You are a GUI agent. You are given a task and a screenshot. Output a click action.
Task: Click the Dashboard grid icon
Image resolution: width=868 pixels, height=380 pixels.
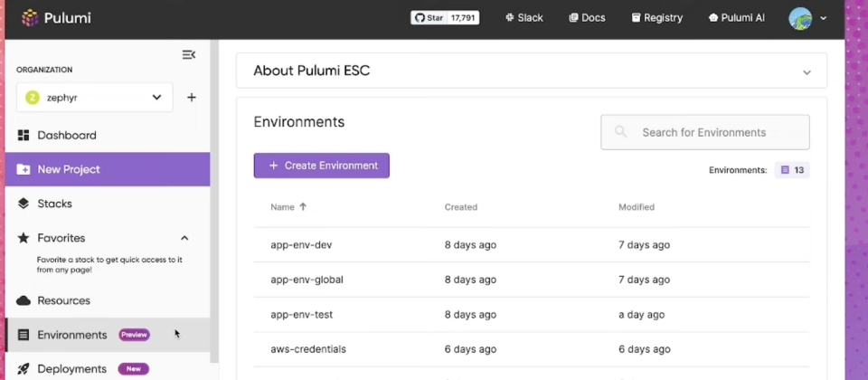tap(24, 136)
